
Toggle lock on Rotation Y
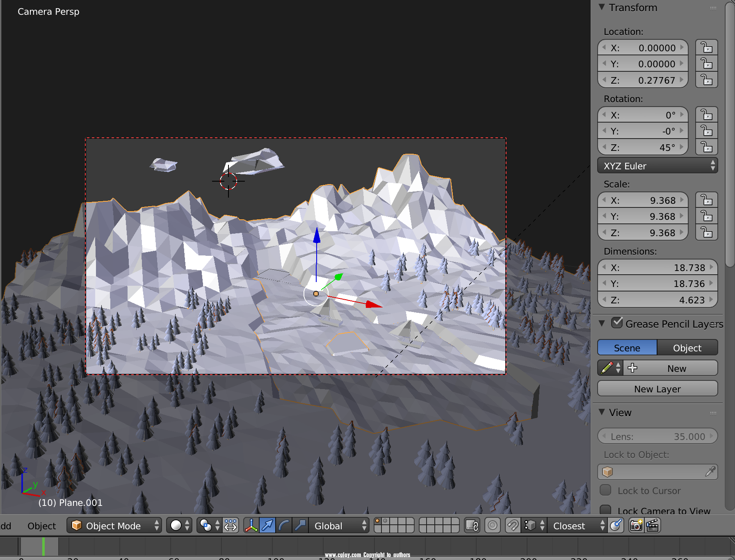(x=706, y=131)
